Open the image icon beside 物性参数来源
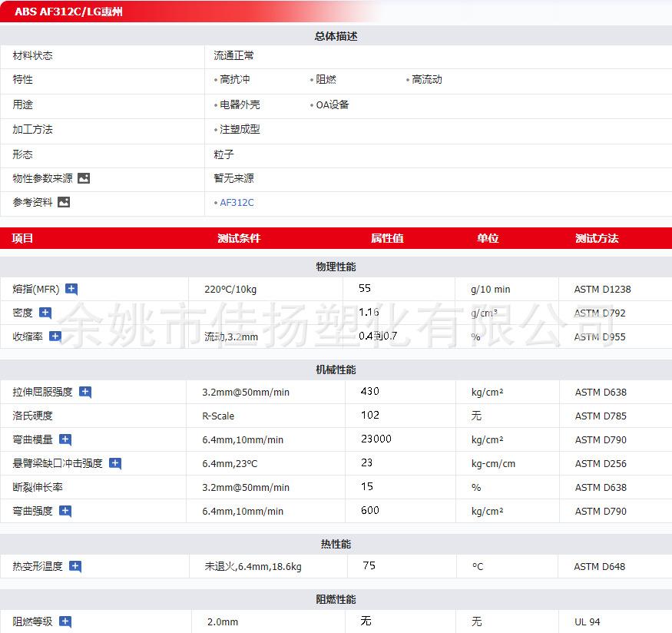 [x=84, y=178]
